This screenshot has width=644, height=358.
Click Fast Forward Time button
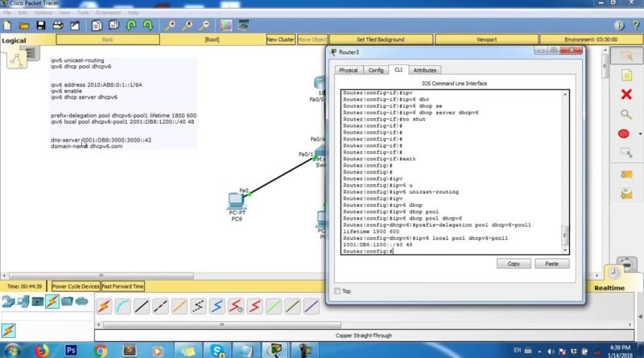123,286
